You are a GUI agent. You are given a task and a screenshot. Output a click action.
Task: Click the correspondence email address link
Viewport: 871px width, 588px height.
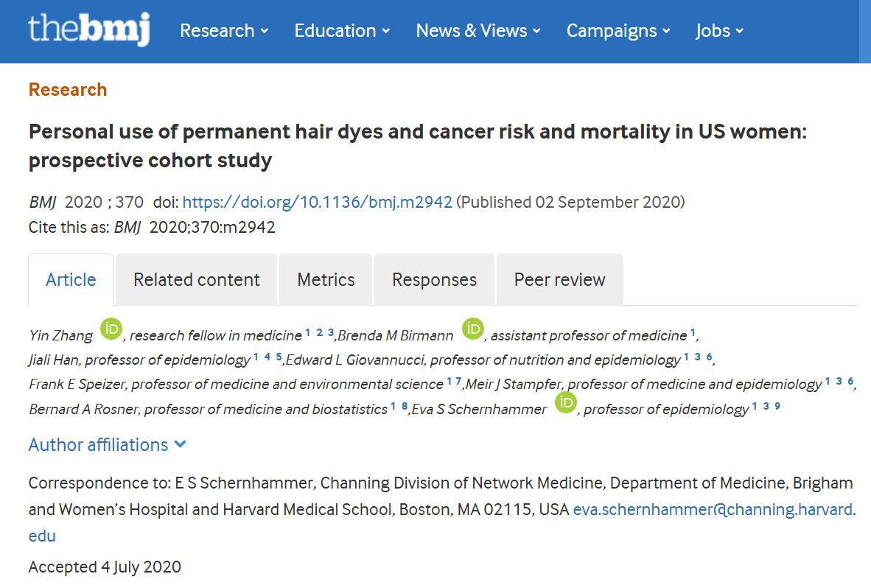[714, 509]
